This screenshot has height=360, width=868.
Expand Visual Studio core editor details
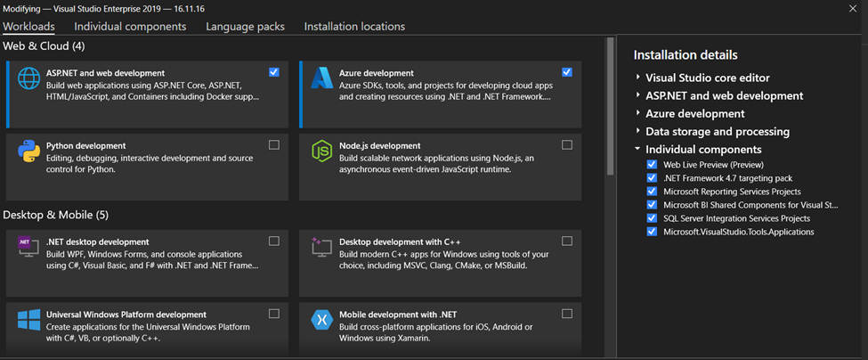point(637,78)
